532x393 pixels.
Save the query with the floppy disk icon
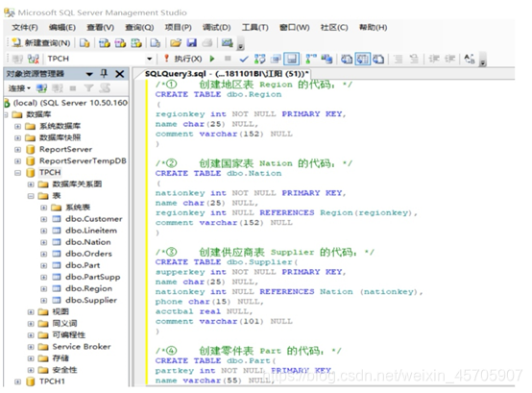(192, 43)
